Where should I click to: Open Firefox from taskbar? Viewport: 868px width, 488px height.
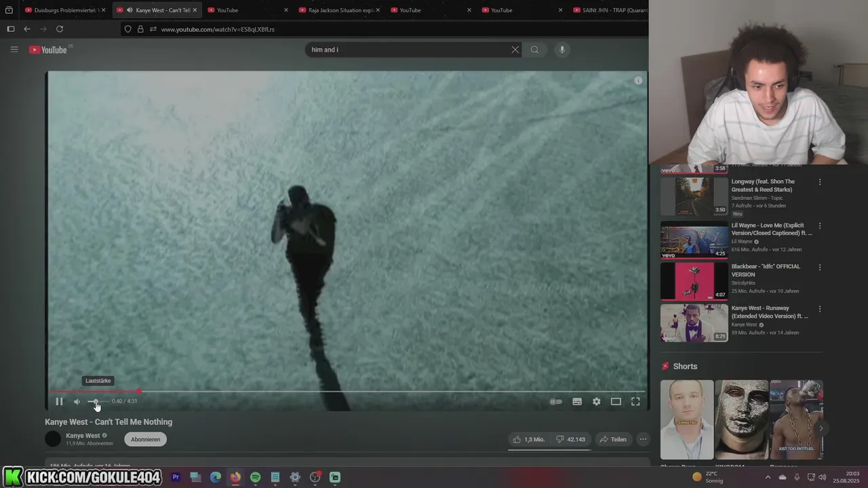[235, 477]
